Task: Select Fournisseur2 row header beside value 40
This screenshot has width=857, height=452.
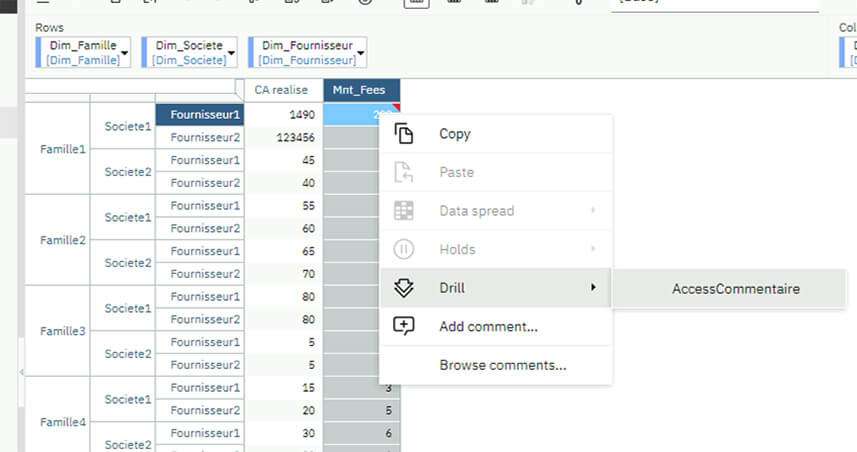Action: [200, 183]
